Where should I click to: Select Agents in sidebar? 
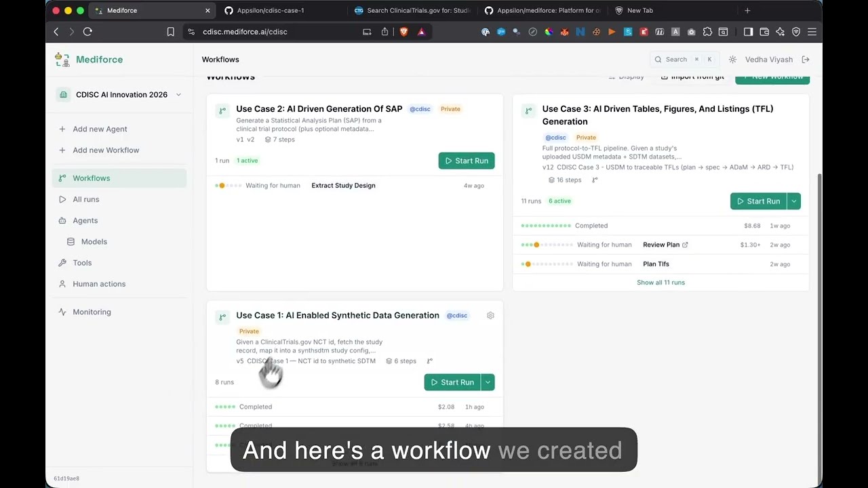click(119, 220)
